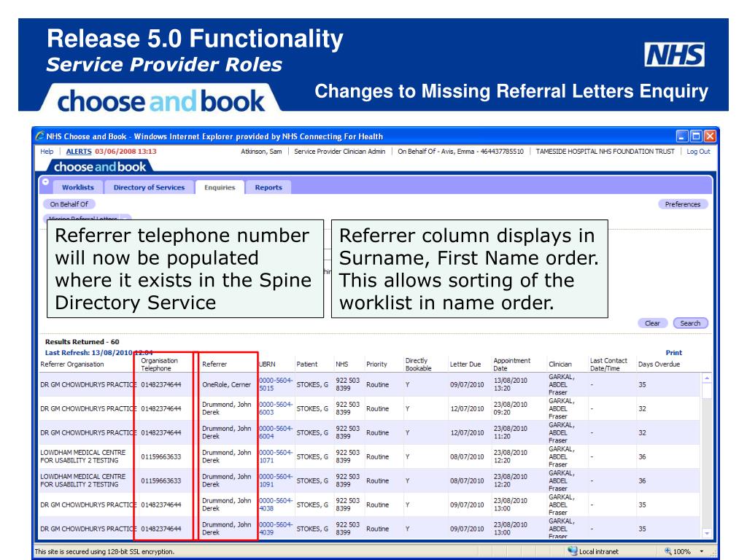This screenshot has width=747, height=560.
Task: Select the Enquiries tab
Action: (220, 187)
